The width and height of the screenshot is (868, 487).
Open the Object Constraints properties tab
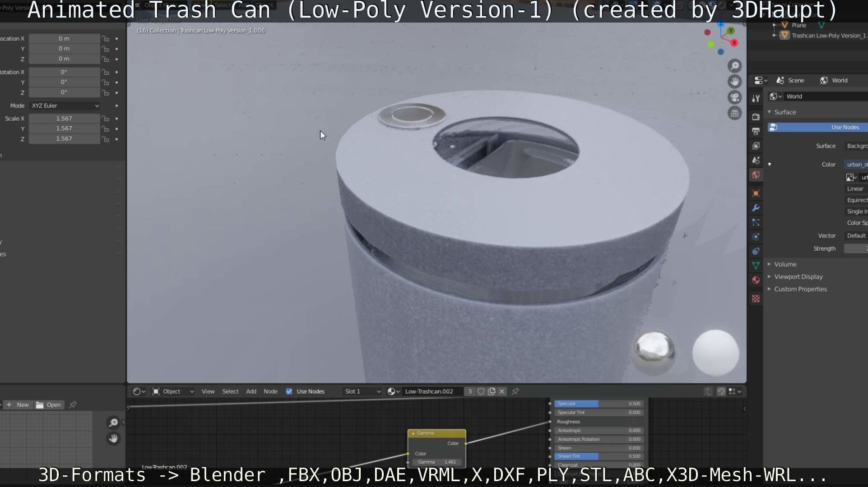tap(756, 251)
